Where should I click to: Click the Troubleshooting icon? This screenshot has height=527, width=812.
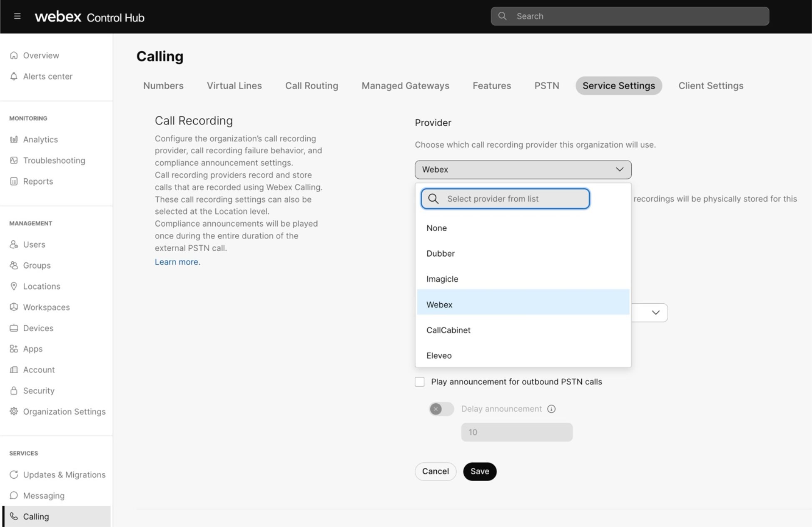pyautogui.click(x=14, y=160)
